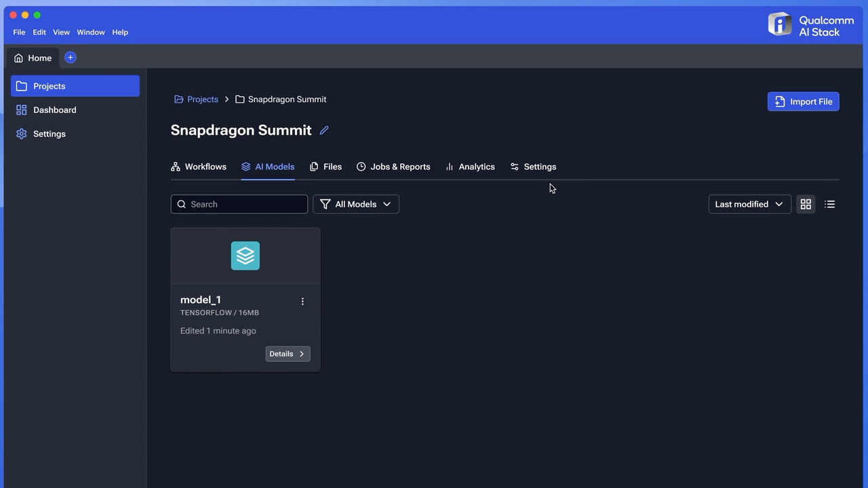Open Settings in the sidebar
Screen dimensions: 868x488
(x=75, y=134)
